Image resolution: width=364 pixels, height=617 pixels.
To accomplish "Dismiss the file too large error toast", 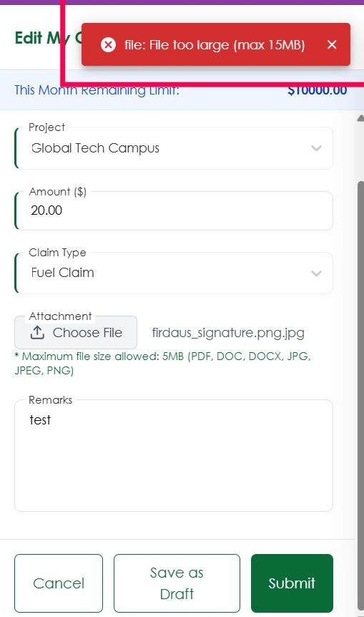I will pos(332,44).
